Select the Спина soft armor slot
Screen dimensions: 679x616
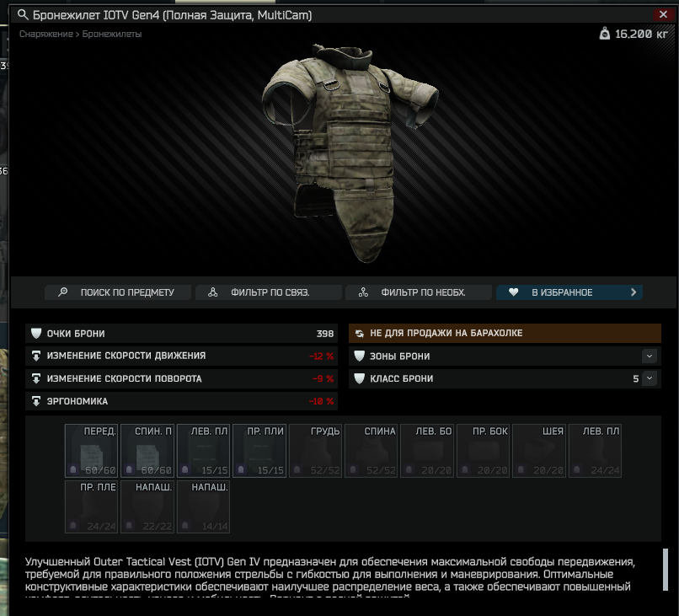coord(372,451)
